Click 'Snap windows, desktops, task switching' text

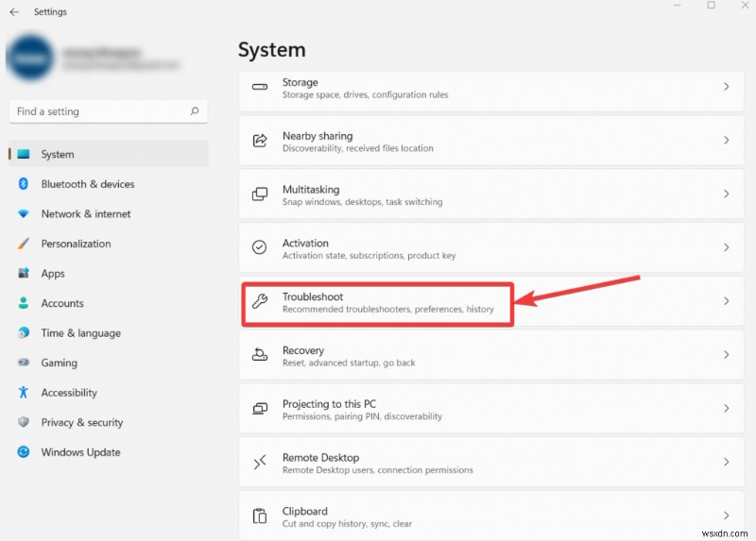(x=362, y=202)
